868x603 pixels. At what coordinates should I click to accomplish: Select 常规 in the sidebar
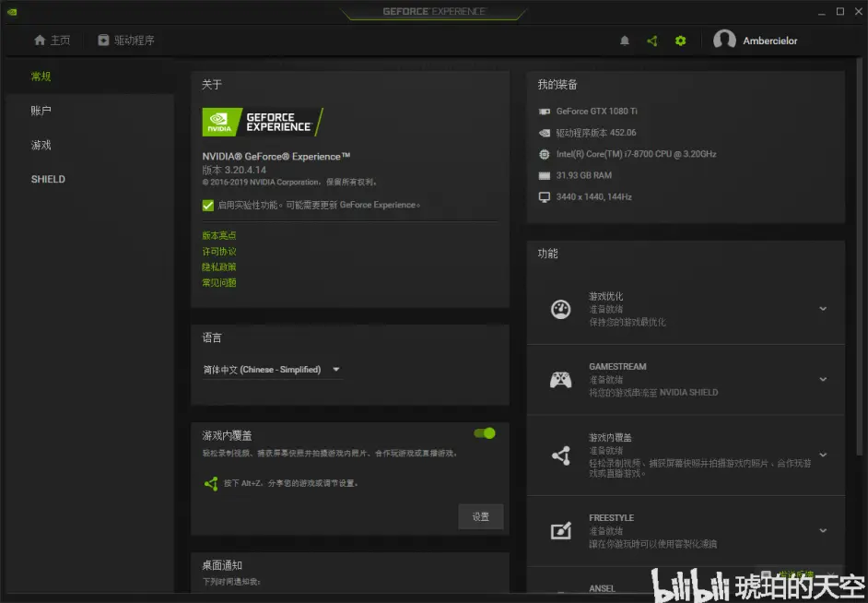pos(41,77)
